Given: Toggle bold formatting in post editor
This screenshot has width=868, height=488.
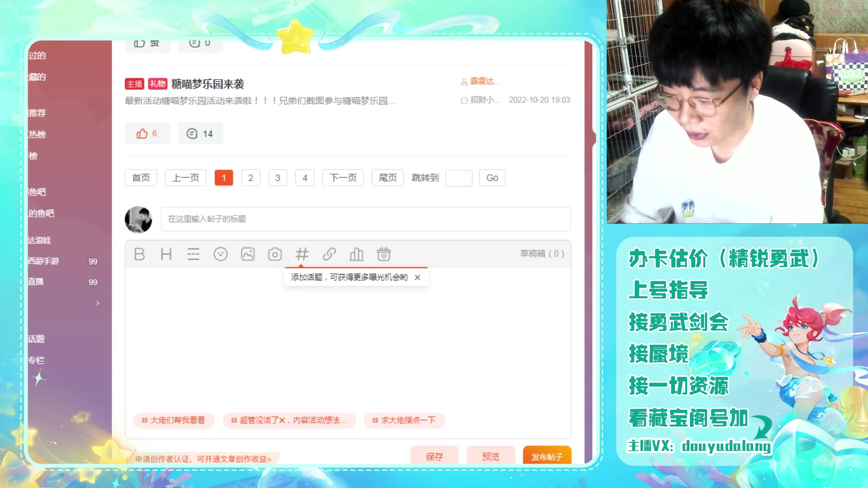Looking at the screenshot, I should coord(139,254).
